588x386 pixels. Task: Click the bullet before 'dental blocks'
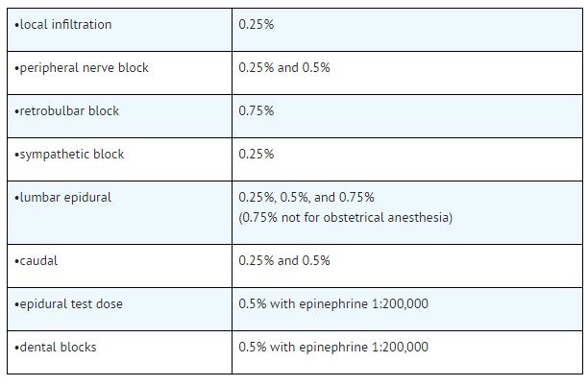pyautogui.click(x=17, y=348)
